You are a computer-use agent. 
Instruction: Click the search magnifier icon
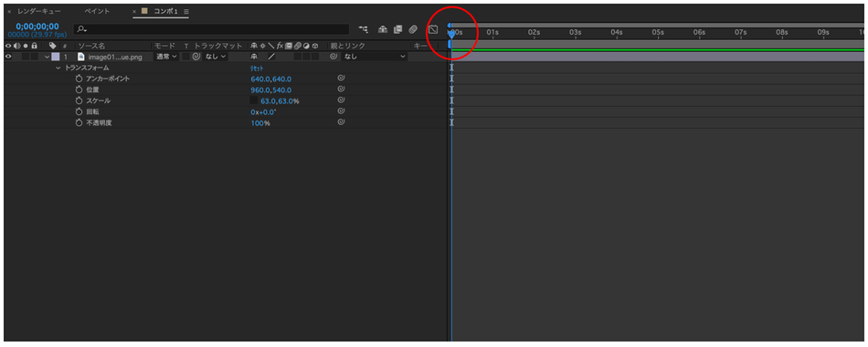(x=82, y=29)
